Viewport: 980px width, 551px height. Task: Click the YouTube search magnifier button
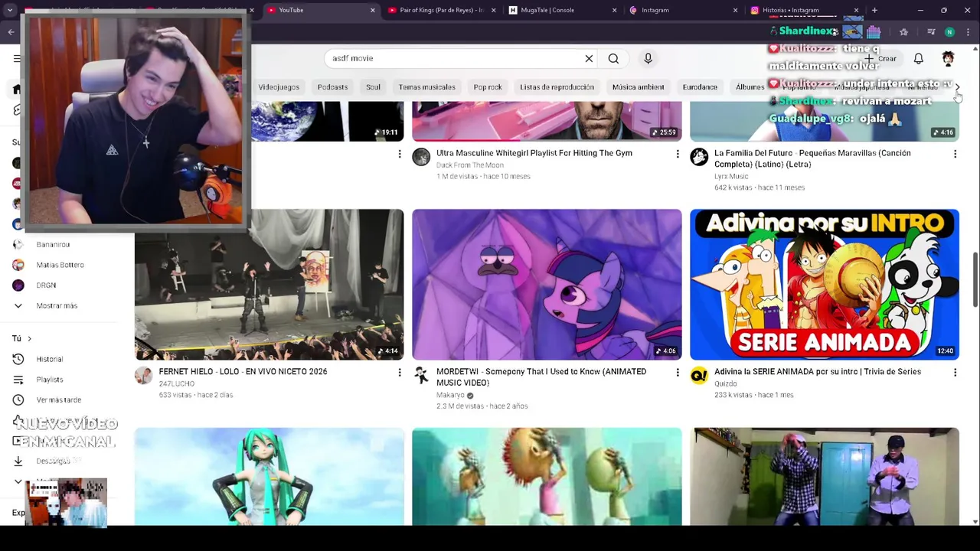pyautogui.click(x=613, y=58)
